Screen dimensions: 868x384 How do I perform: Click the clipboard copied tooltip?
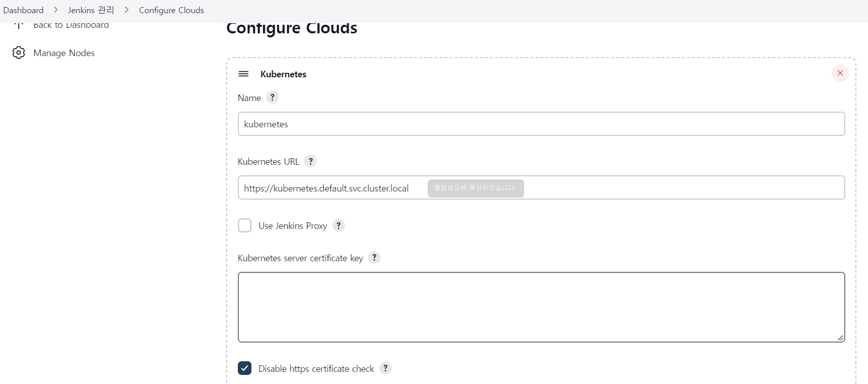pyautogui.click(x=476, y=188)
